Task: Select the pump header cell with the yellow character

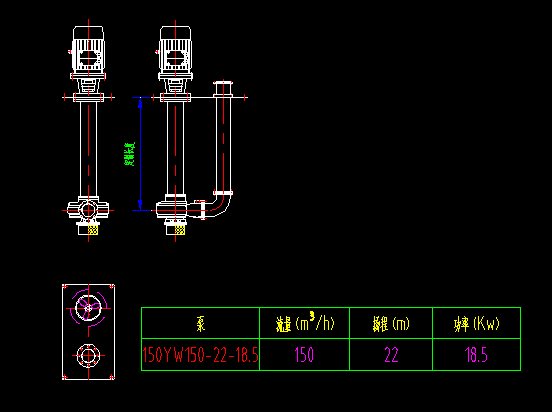Action: pyautogui.click(x=201, y=323)
